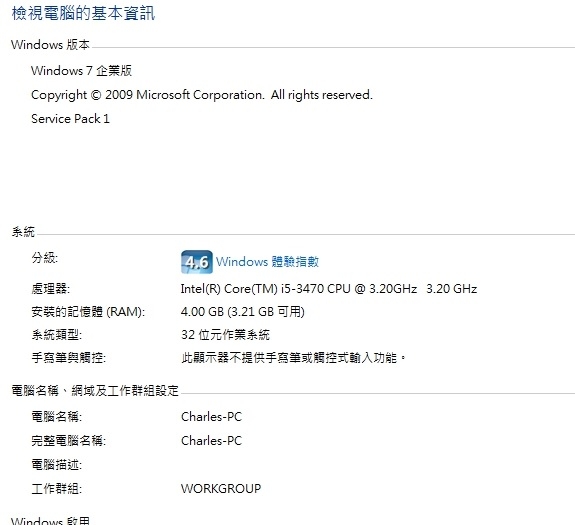Click the 分級: label

45,258
